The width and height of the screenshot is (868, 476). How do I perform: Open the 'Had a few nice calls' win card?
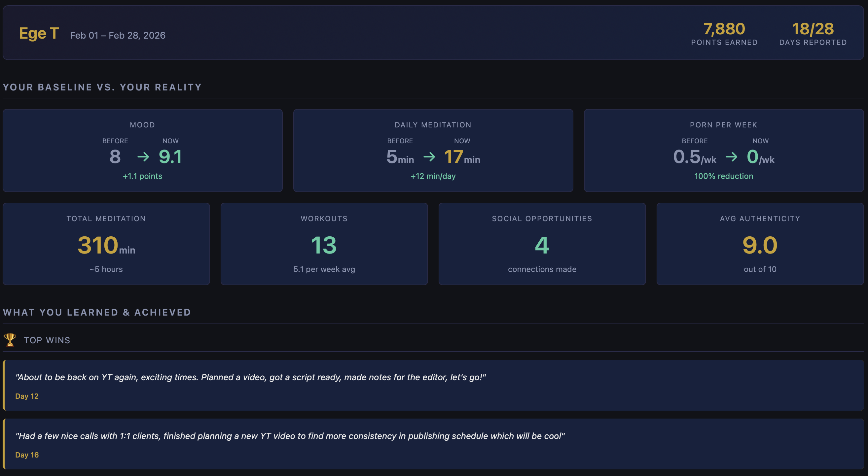pos(433,444)
